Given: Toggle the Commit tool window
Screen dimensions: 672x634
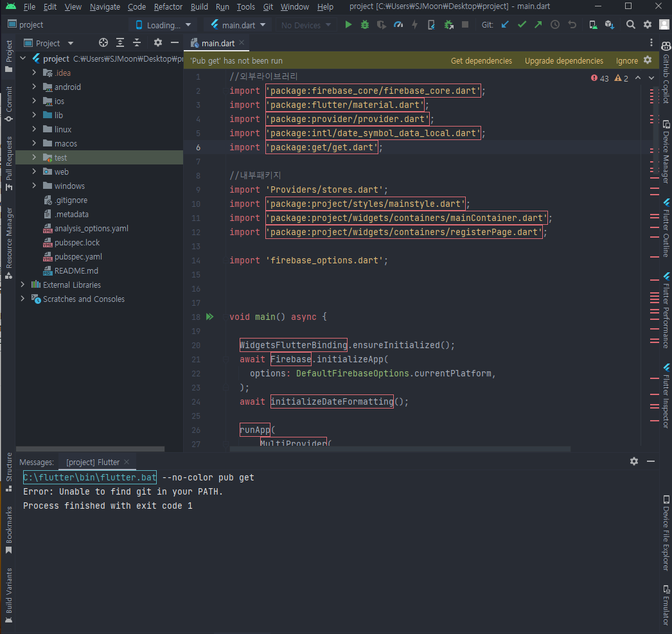Looking at the screenshot, I should point(8,104).
